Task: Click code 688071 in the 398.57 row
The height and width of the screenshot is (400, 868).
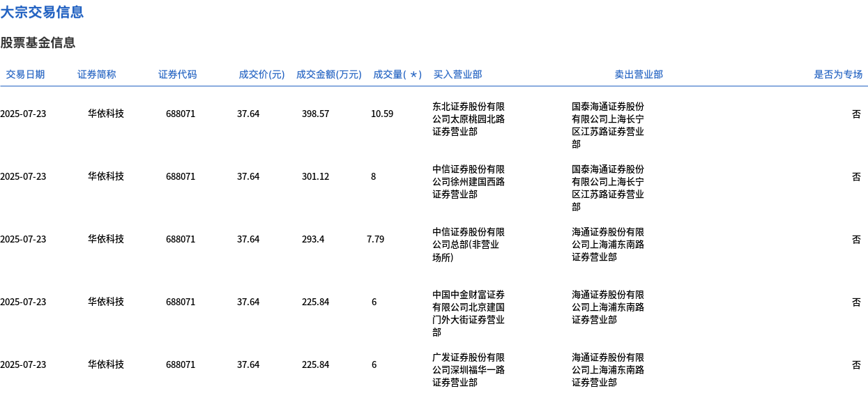Action: pos(181,114)
